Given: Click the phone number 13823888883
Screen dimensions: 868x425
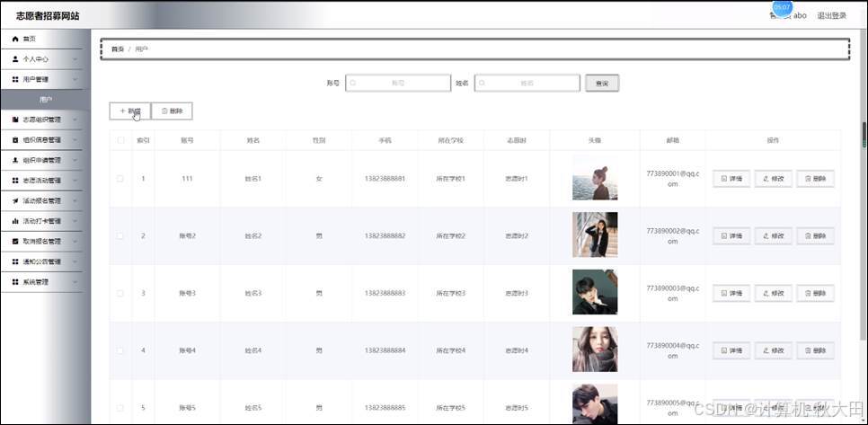Looking at the screenshot, I should [385, 293].
